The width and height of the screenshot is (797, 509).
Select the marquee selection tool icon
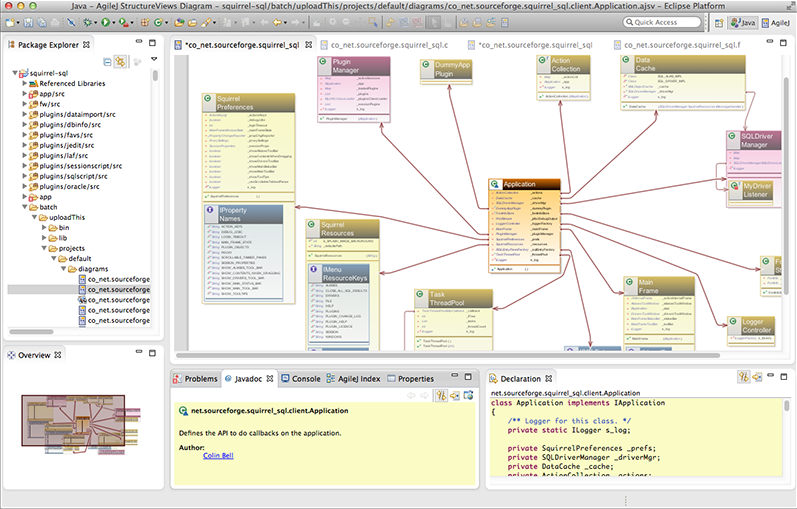pos(373,22)
